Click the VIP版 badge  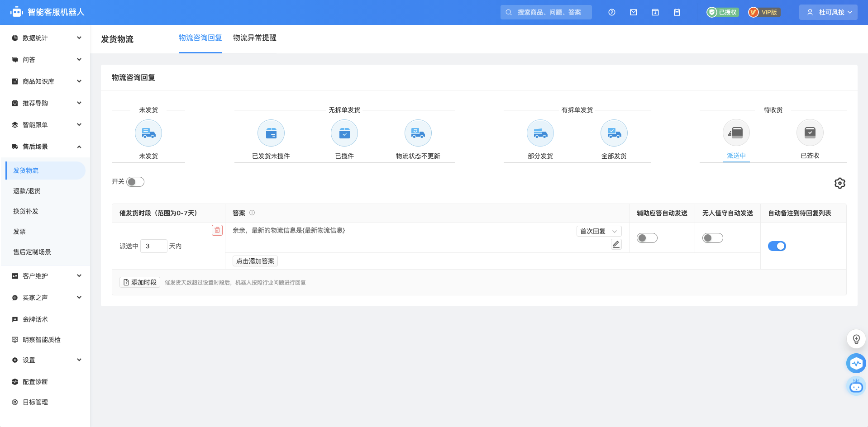point(764,12)
